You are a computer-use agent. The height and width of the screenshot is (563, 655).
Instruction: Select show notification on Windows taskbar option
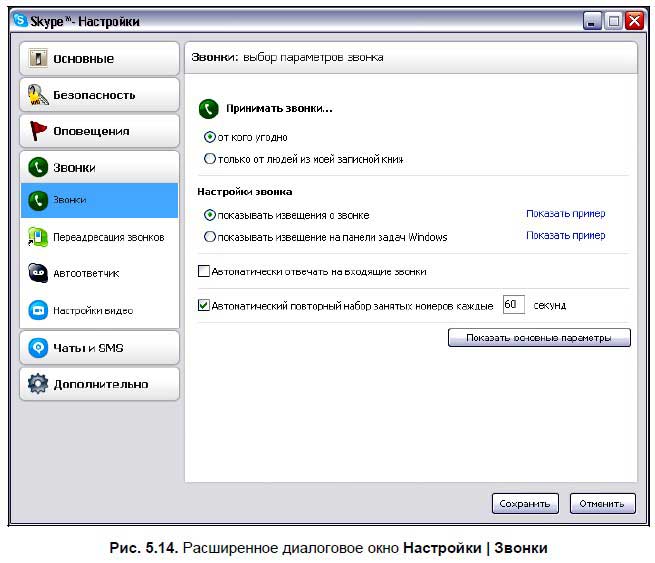pyautogui.click(x=209, y=237)
